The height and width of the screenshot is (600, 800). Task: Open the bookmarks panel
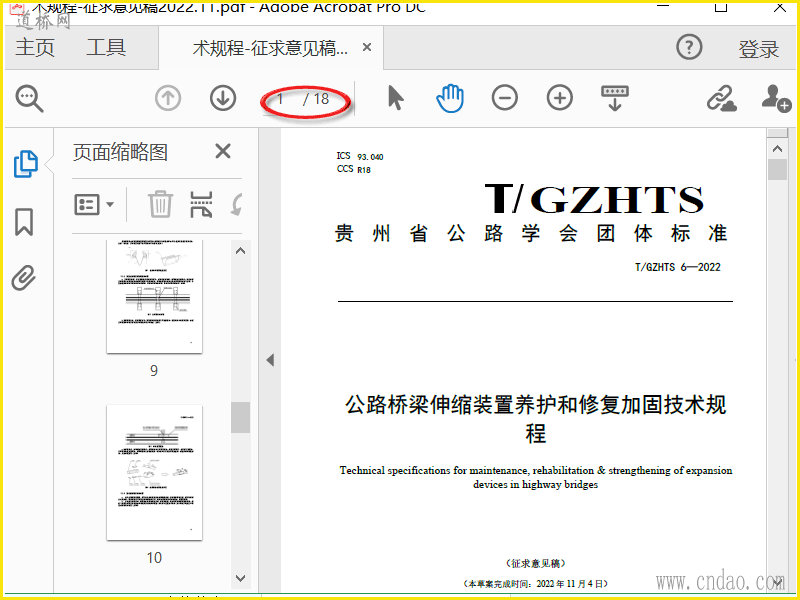tap(24, 222)
